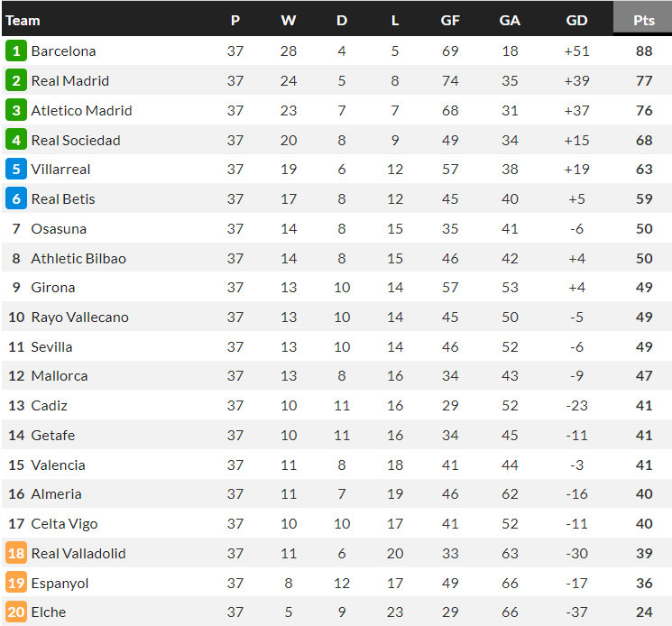
Task: Click Real Sociedad's position 4 badge
Action: click(x=15, y=140)
